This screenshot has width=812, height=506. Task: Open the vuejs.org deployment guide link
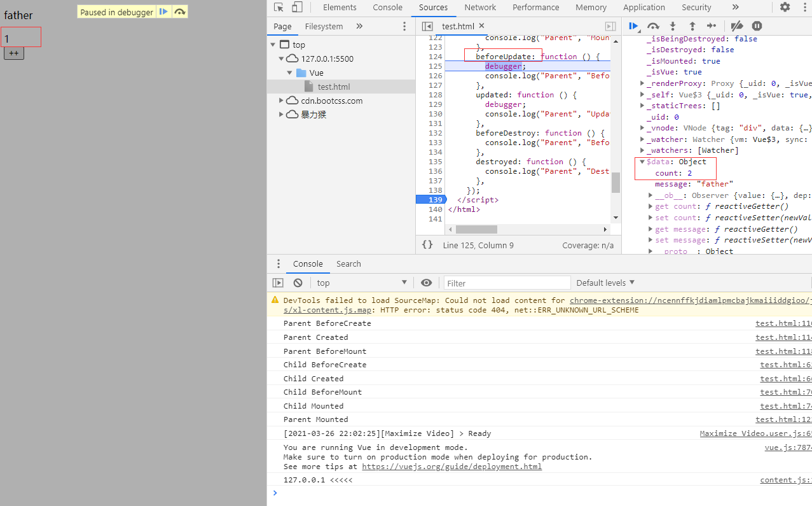(451, 467)
